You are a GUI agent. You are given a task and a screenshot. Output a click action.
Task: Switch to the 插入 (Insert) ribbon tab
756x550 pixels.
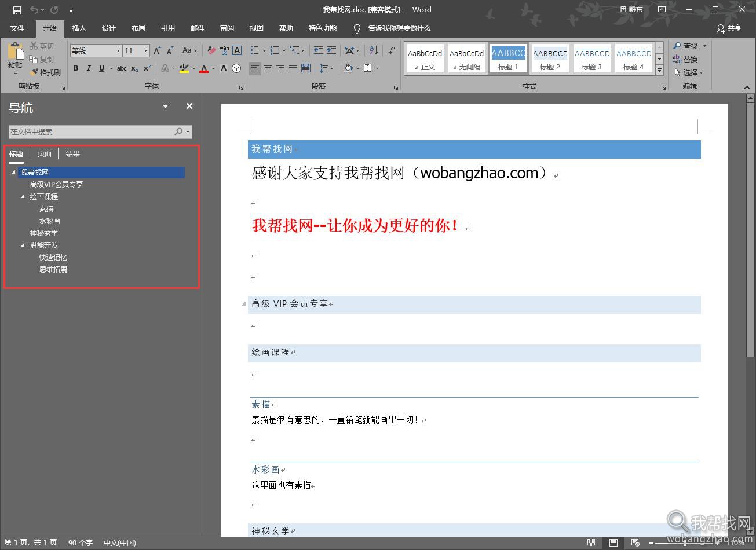pyautogui.click(x=79, y=28)
